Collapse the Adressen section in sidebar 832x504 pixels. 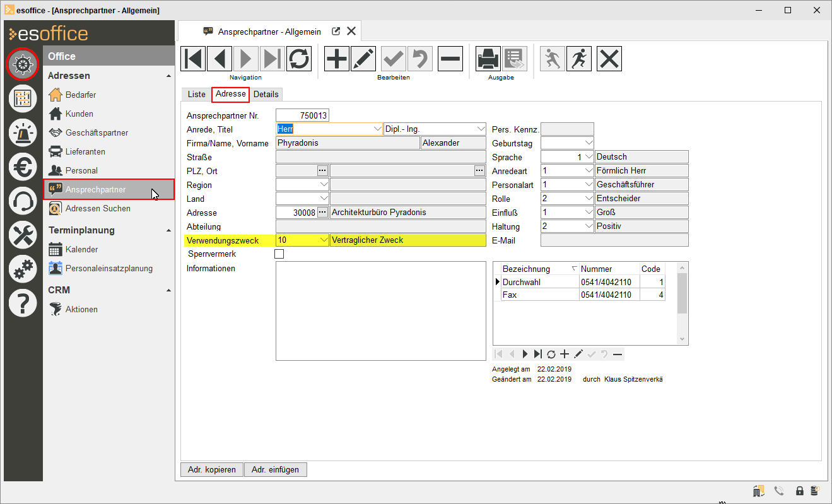(x=168, y=76)
